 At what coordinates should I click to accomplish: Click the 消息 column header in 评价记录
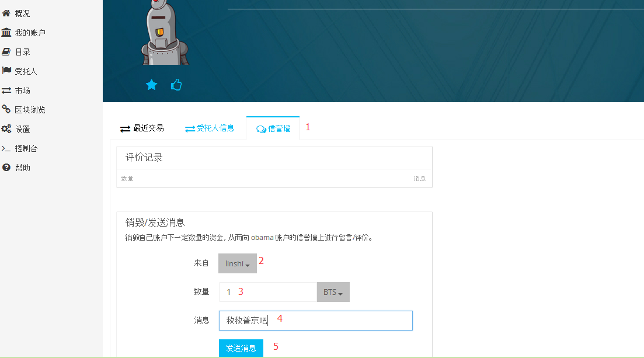[x=419, y=178]
